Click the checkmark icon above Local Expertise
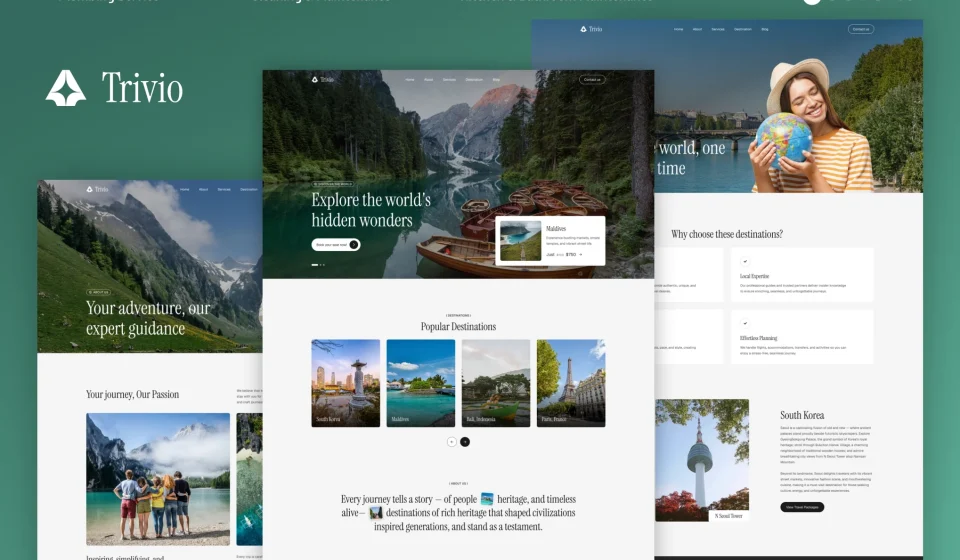The height and width of the screenshot is (560, 960). (745, 261)
